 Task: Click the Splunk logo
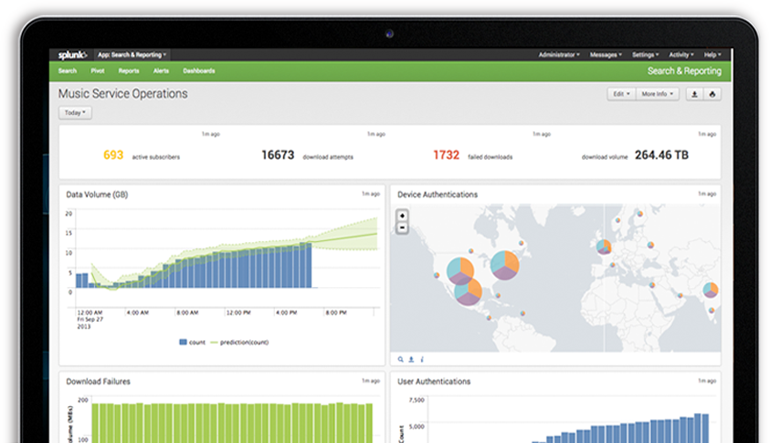(72, 55)
